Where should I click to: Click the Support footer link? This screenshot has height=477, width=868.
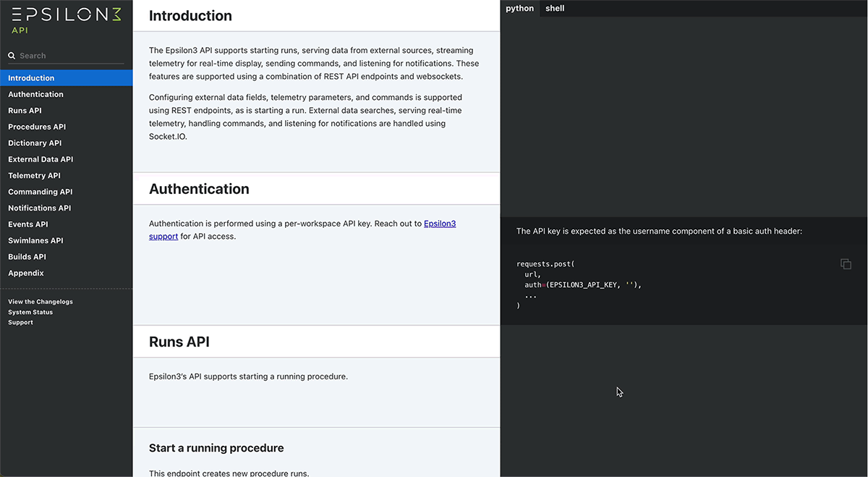(20, 322)
